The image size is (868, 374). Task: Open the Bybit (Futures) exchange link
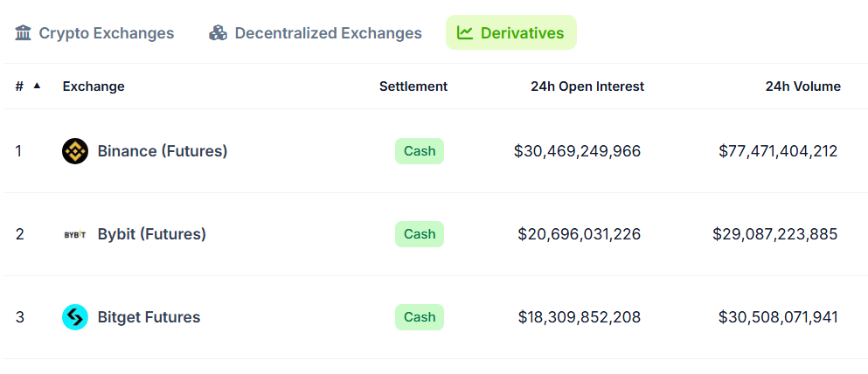pos(152,234)
